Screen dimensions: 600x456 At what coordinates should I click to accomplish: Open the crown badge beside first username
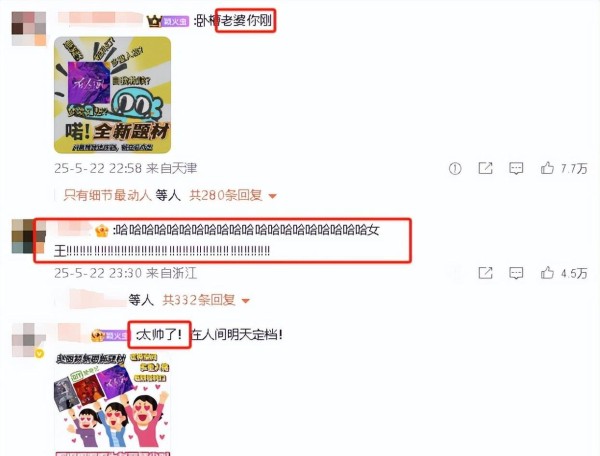154,21
